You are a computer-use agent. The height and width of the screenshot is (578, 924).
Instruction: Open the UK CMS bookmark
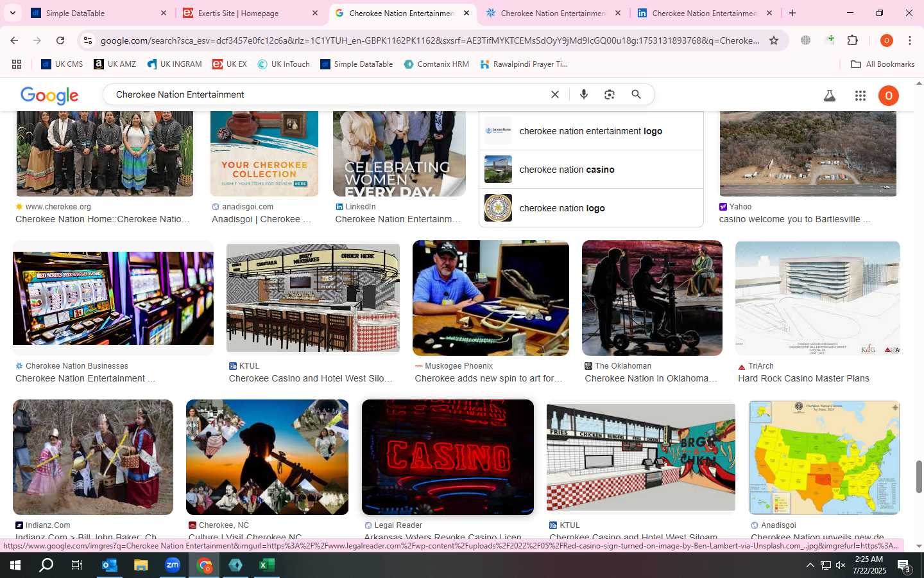[62, 64]
